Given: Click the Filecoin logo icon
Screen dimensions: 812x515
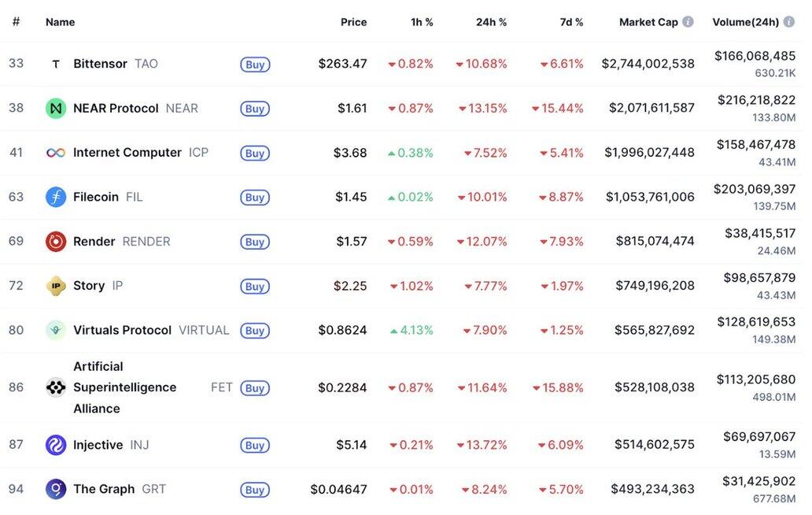Looking at the screenshot, I should (56, 197).
